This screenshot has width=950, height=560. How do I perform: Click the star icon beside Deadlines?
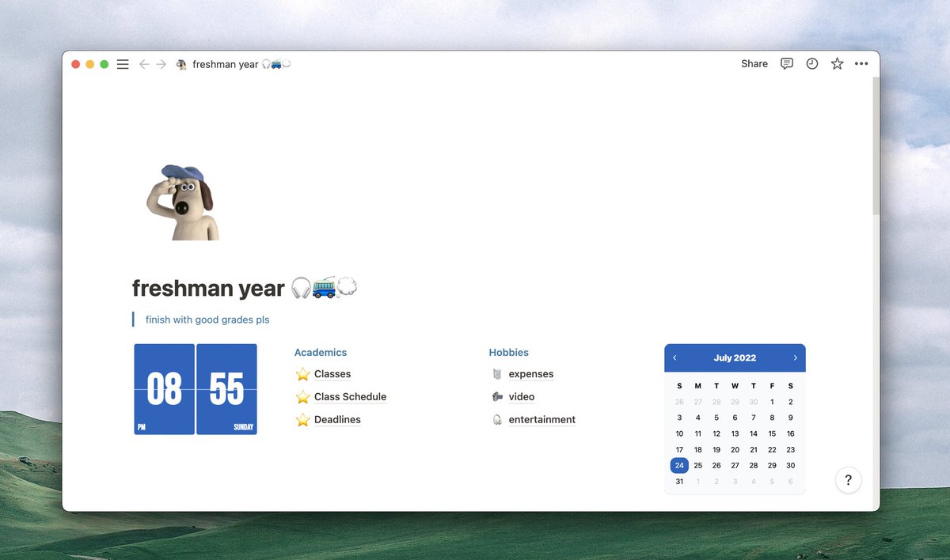[x=302, y=420]
